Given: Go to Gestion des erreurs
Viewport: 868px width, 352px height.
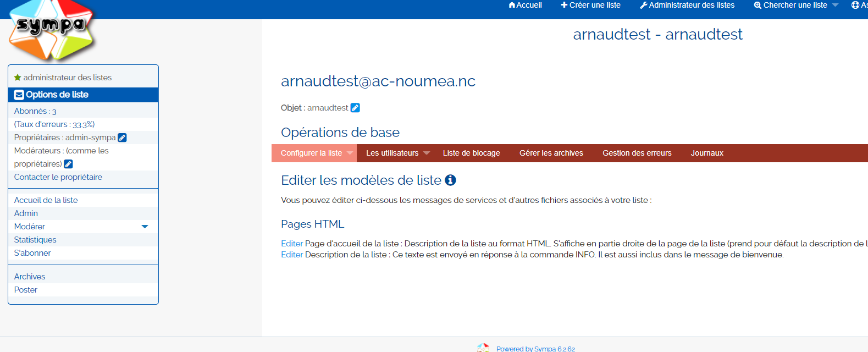Looking at the screenshot, I should pos(637,153).
